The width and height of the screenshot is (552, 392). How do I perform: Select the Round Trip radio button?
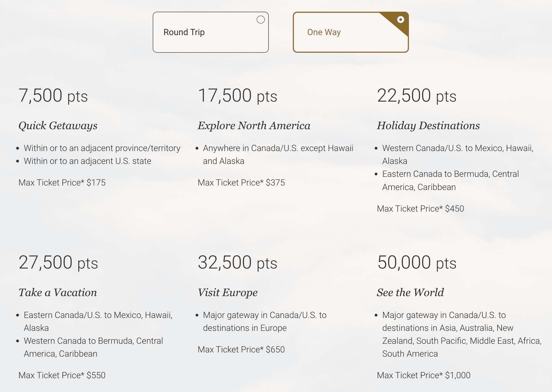pyautogui.click(x=260, y=20)
